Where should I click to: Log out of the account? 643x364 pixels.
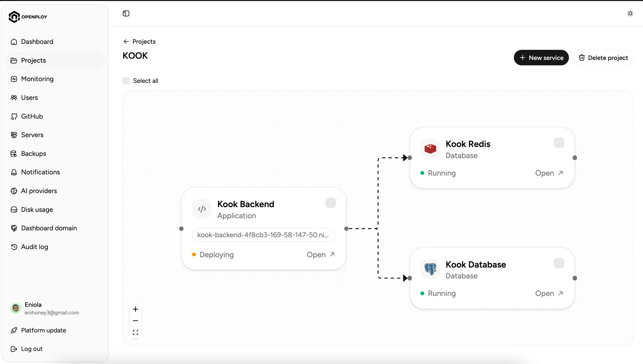(55, 349)
